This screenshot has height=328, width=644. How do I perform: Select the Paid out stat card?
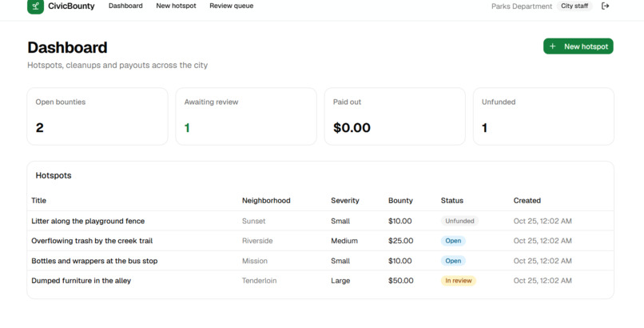click(x=395, y=116)
